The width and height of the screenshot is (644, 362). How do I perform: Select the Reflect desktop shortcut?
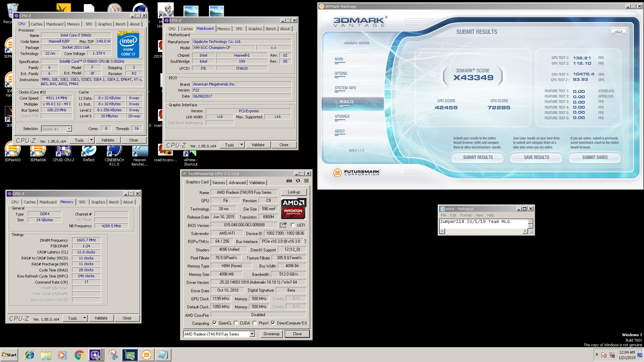coord(89,154)
